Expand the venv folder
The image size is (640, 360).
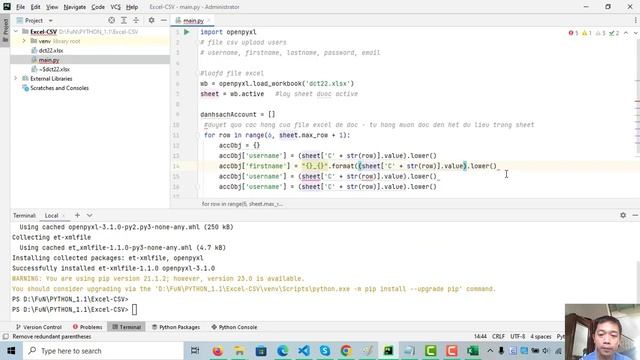[24, 41]
